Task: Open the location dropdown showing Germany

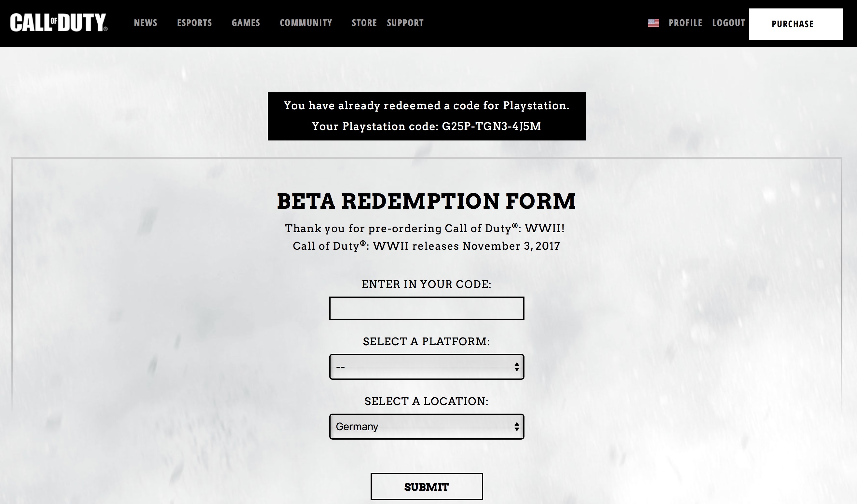Action: tap(427, 427)
